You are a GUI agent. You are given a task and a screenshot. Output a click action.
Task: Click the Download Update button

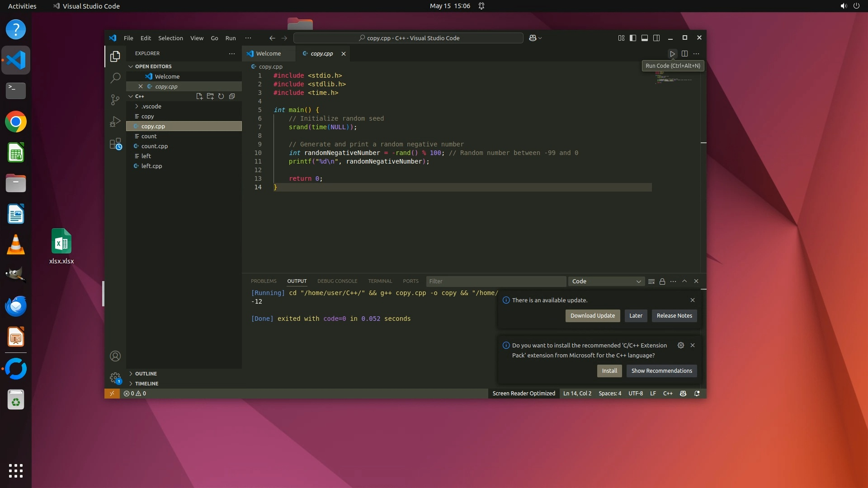click(x=592, y=316)
